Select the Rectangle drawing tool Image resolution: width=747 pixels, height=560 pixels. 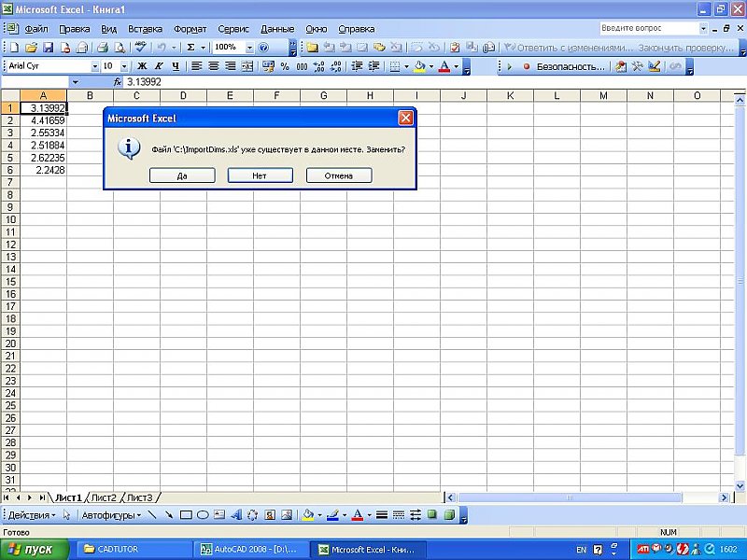pos(186,515)
